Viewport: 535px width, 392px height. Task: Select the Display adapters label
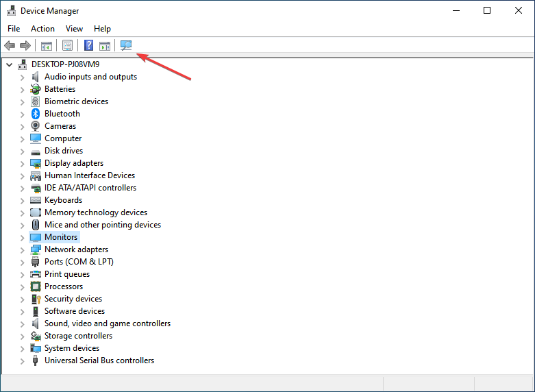tap(74, 163)
